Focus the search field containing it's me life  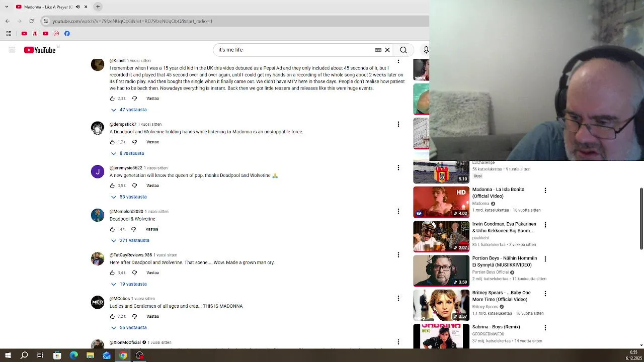pos(294,50)
